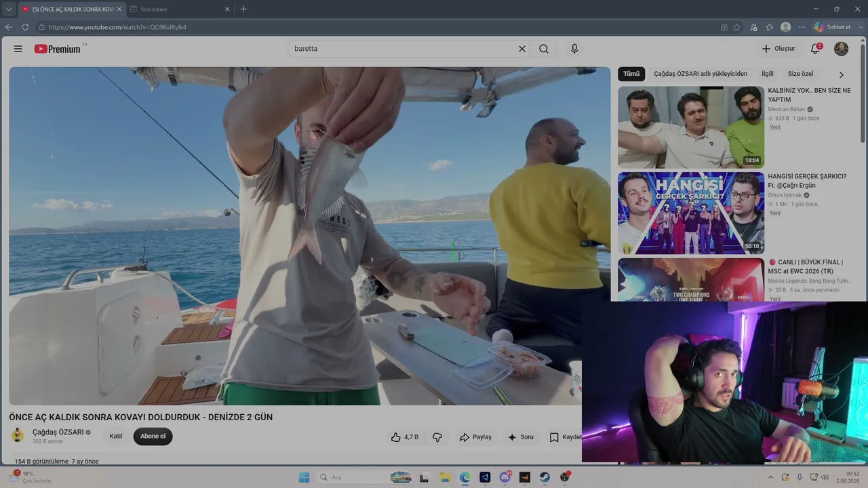
Task: Go back in the browser
Action: [x=9, y=27]
